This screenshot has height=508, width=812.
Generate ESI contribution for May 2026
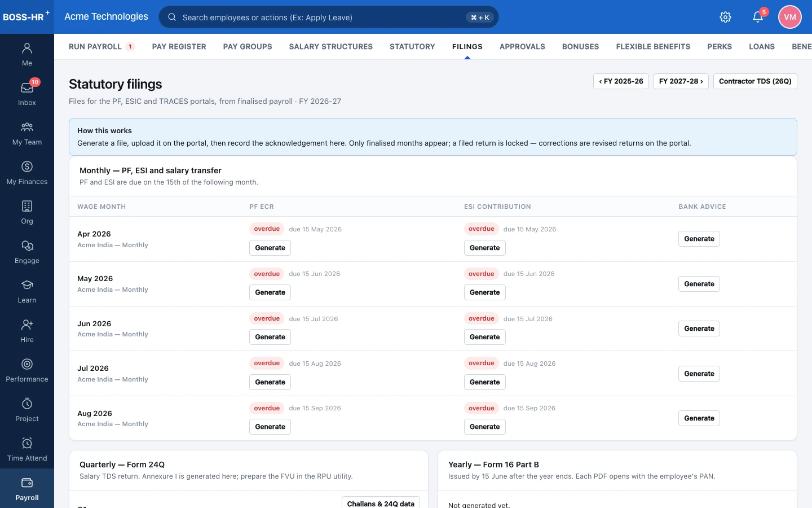point(485,292)
